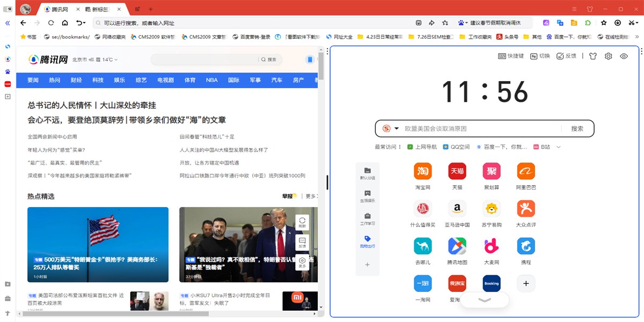Expand more shortcuts with the down chevron
The width and height of the screenshot is (644, 322).
484,299
